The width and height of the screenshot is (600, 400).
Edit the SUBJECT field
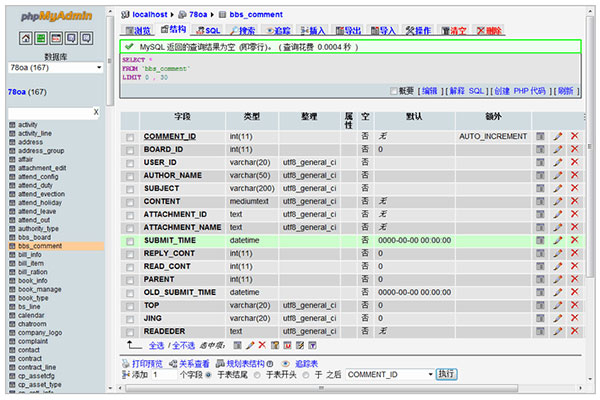[x=558, y=188]
